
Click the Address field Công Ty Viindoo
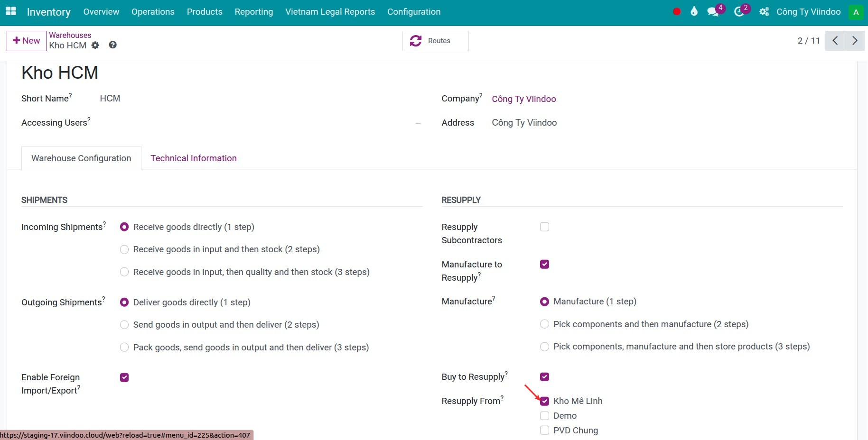524,123
